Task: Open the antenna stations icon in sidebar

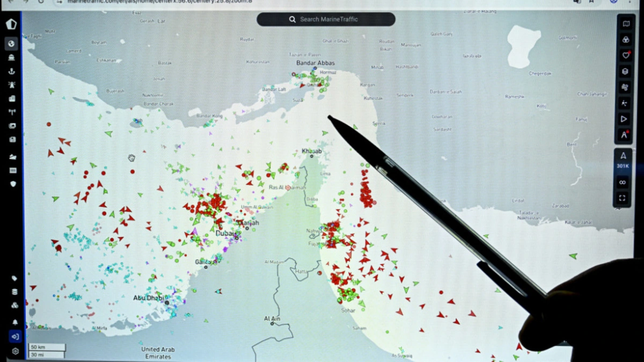Action: (x=12, y=112)
